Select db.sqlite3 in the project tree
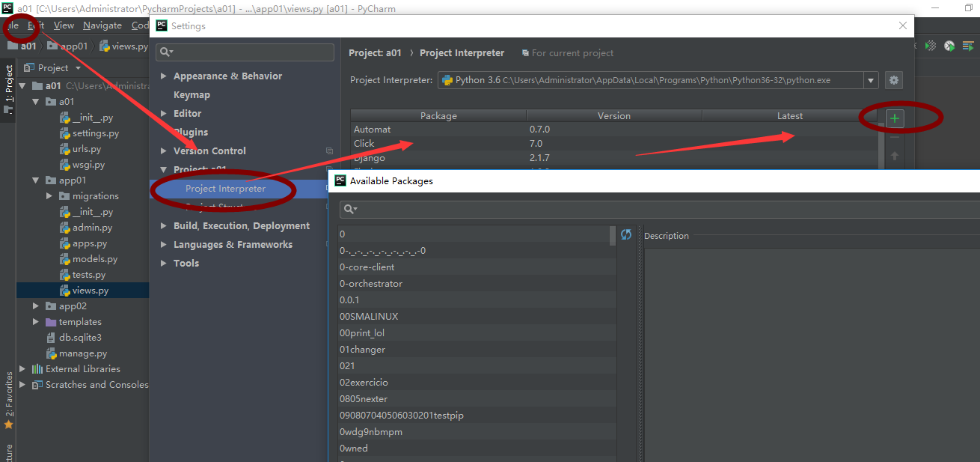 (x=73, y=338)
